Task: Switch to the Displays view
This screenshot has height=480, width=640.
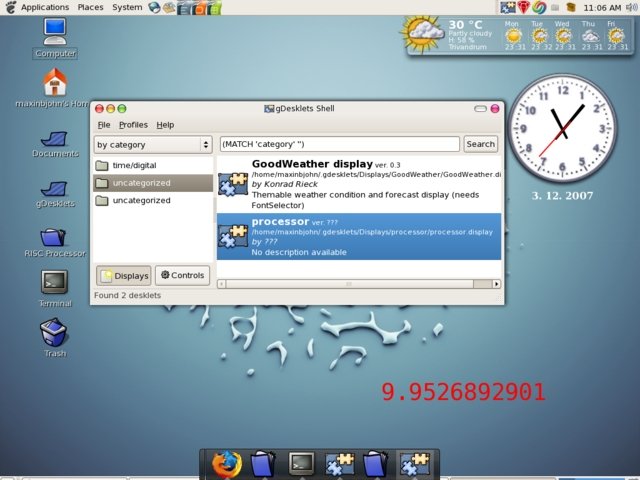Action: [125, 275]
